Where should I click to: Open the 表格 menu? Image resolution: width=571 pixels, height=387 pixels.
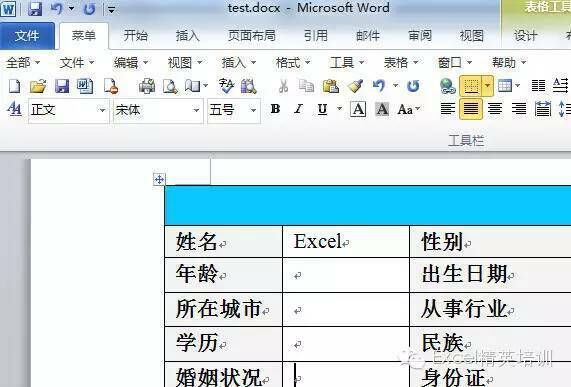(401, 63)
